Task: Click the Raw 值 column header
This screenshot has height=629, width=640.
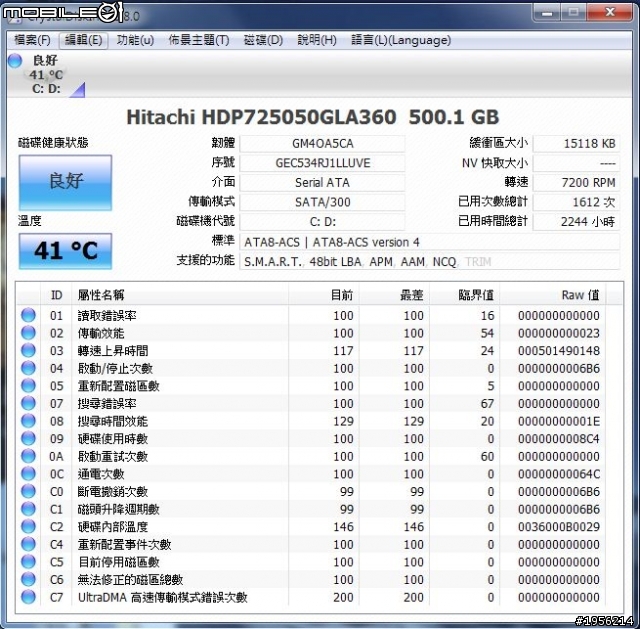Action: pyautogui.click(x=553, y=295)
